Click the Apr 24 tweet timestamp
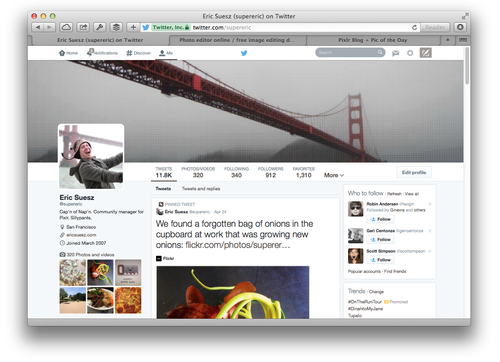 tap(220, 212)
